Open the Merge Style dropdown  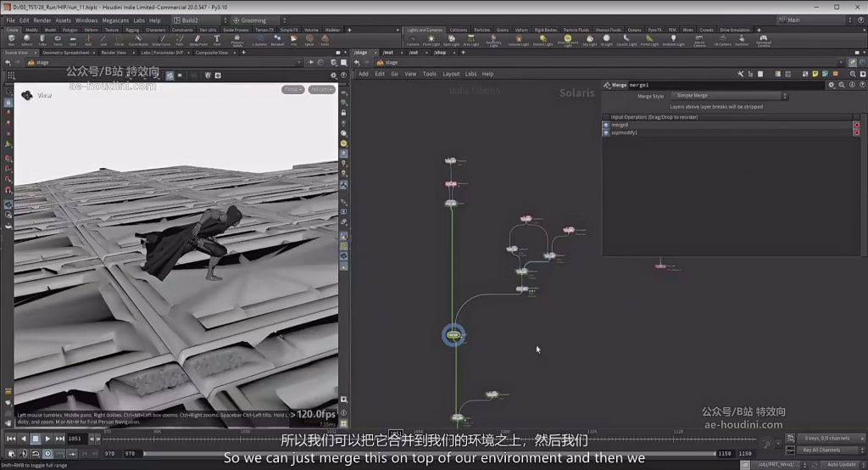(730, 96)
